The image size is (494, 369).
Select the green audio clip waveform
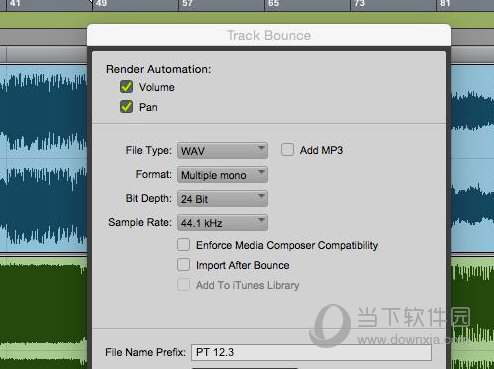(43, 313)
